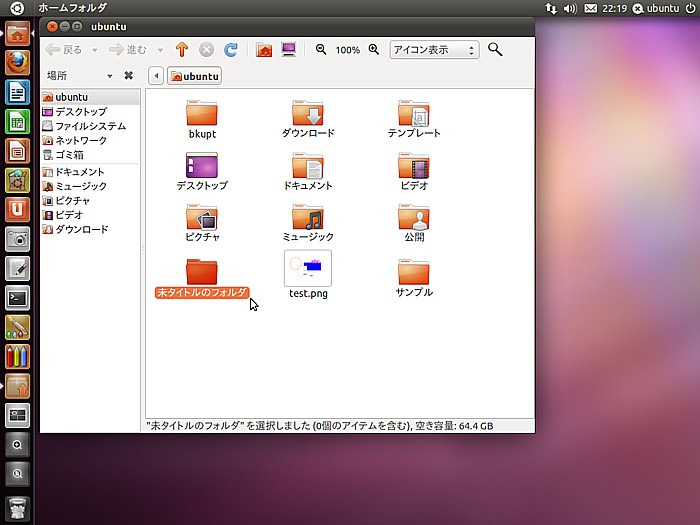
Task: Open ダウンロード bookmark in sidebar
Action: pos(91,229)
